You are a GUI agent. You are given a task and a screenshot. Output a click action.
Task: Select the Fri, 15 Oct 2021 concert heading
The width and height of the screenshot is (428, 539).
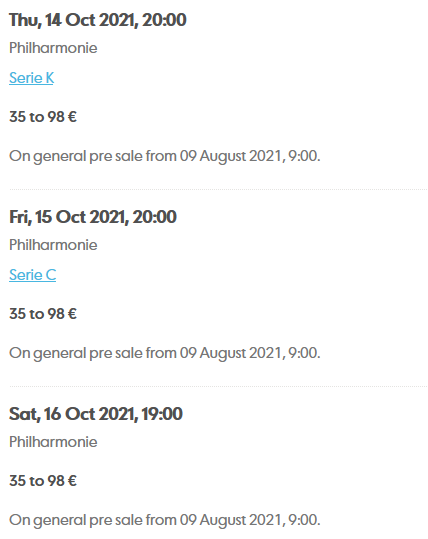pos(93,217)
